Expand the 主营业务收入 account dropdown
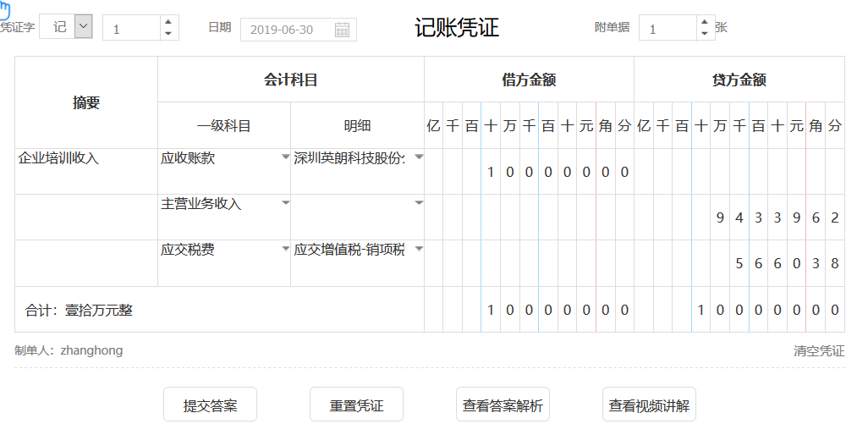Screen dimensions: 868x435 click(285, 203)
